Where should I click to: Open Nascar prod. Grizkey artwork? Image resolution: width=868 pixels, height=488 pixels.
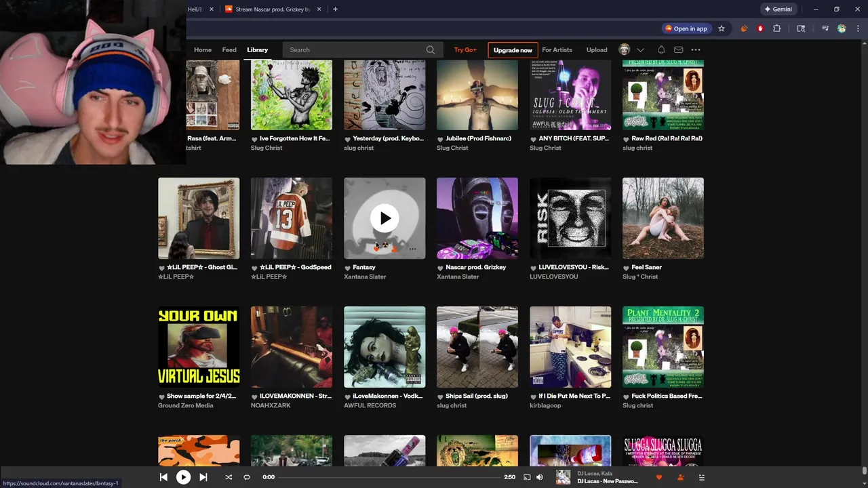pyautogui.click(x=477, y=218)
